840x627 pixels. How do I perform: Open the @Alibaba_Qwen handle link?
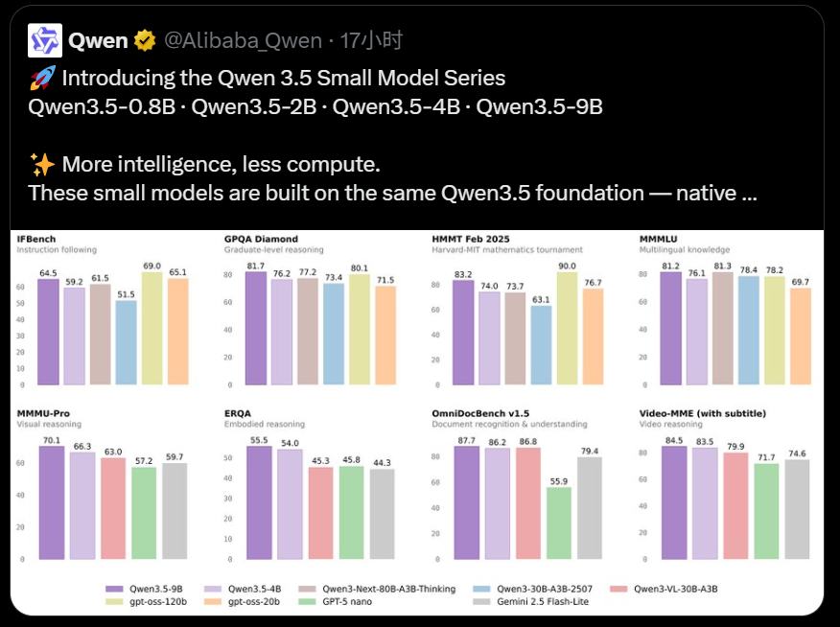pyautogui.click(x=243, y=40)
